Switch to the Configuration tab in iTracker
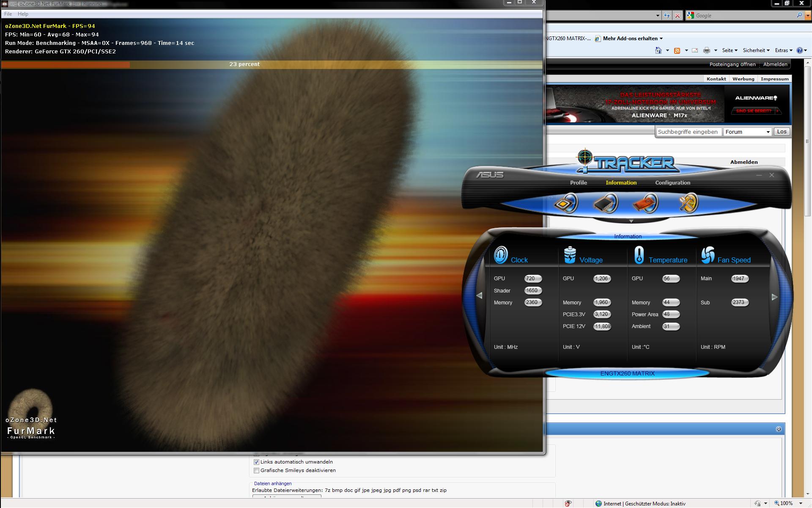This screenshot has width=812, height=508. (672, 183)
